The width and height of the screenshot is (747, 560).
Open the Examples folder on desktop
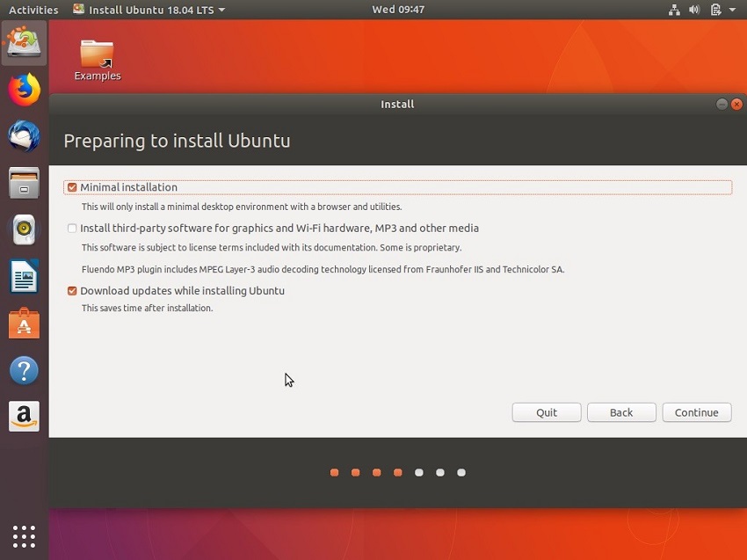pyautogui.click(x=97, y=59)
